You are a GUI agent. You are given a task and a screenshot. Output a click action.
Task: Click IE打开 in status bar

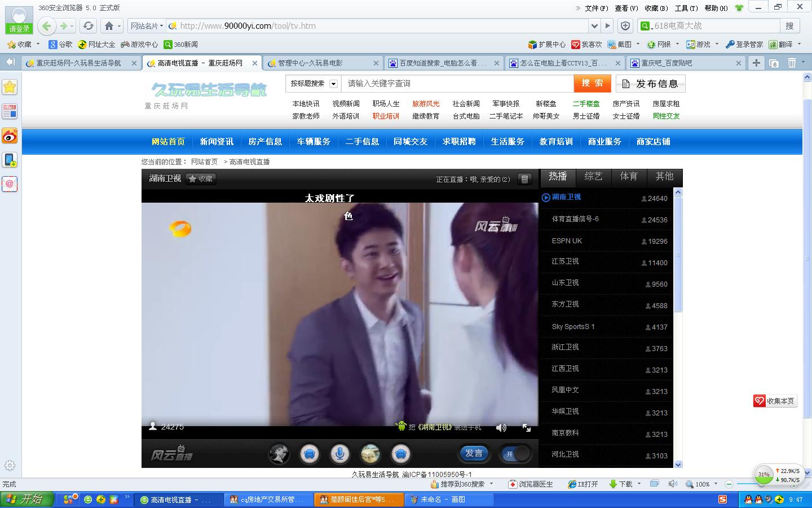[x=582, y=484]
